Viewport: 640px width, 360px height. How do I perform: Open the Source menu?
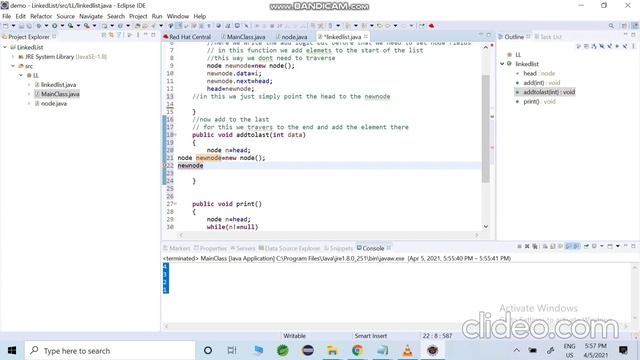point(65,16)
